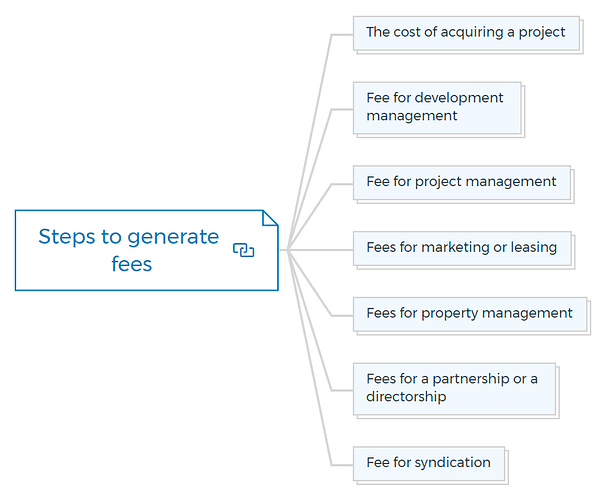Choose the 'Fee for project management' node

point(462,183)
